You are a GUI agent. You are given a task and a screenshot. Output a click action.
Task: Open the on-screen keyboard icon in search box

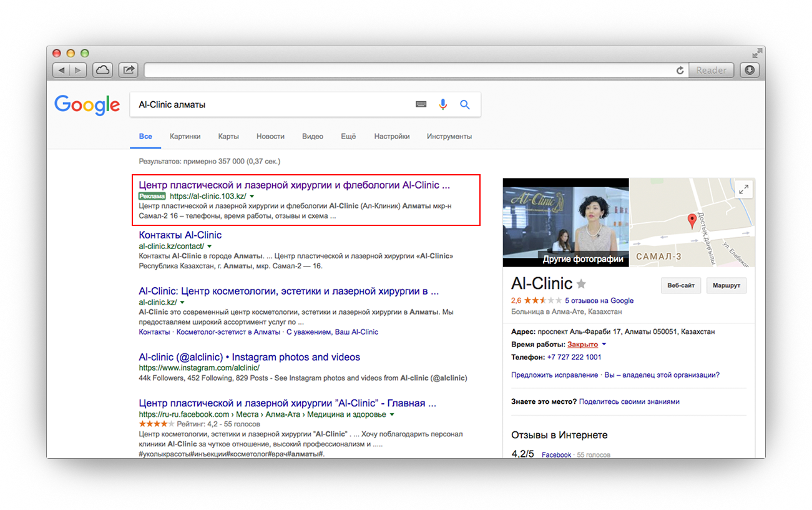tap(421, 105)
